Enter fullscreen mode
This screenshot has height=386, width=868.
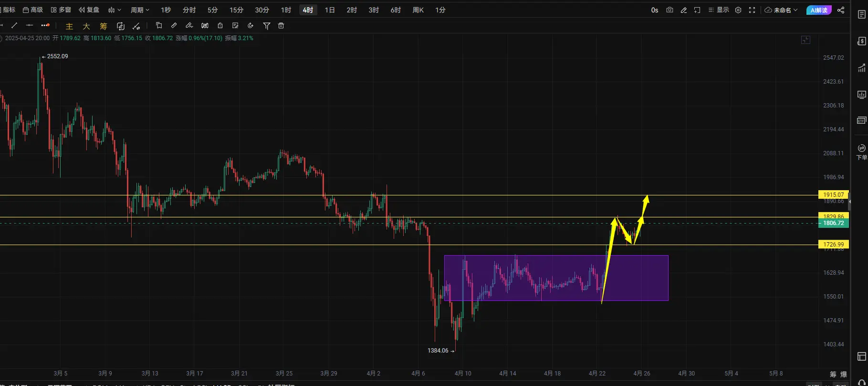(x=752, y=10)
